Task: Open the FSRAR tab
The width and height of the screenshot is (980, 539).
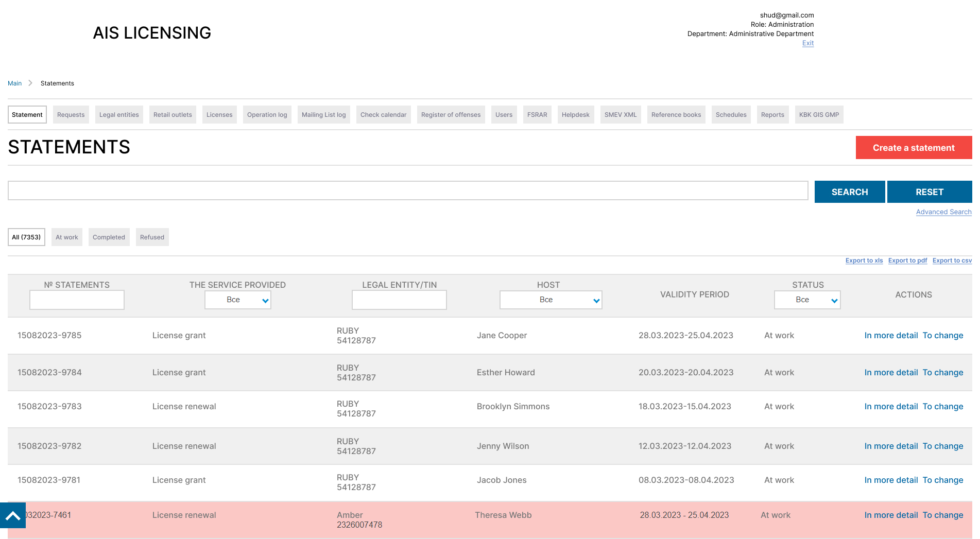Action: 537,114
